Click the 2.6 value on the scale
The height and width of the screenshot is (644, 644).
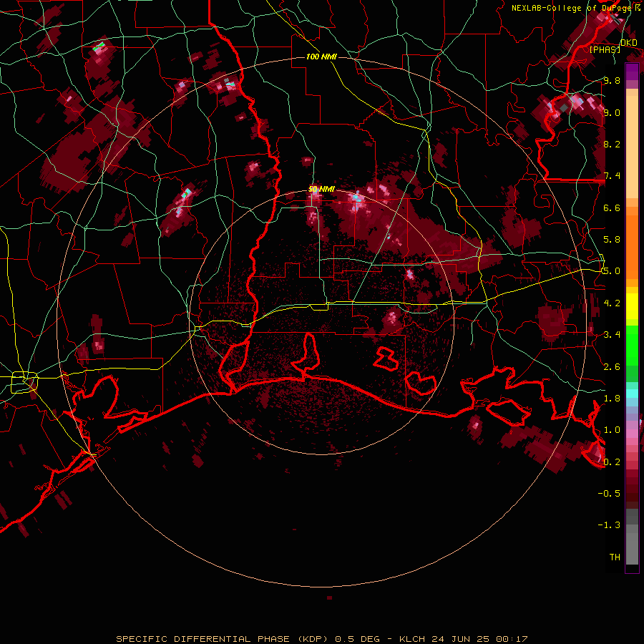pos(612,366)
